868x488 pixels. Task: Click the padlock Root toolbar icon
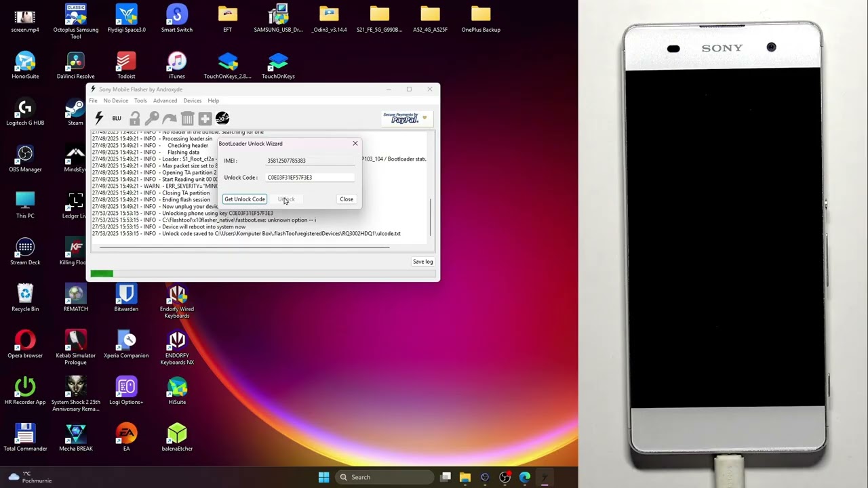coord(134,119)
